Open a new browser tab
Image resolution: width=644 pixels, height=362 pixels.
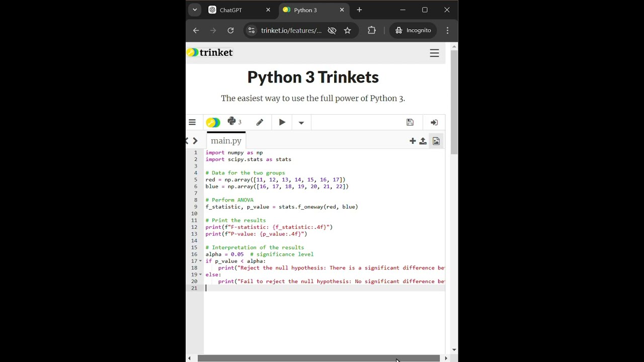click(x=359, y=10)
